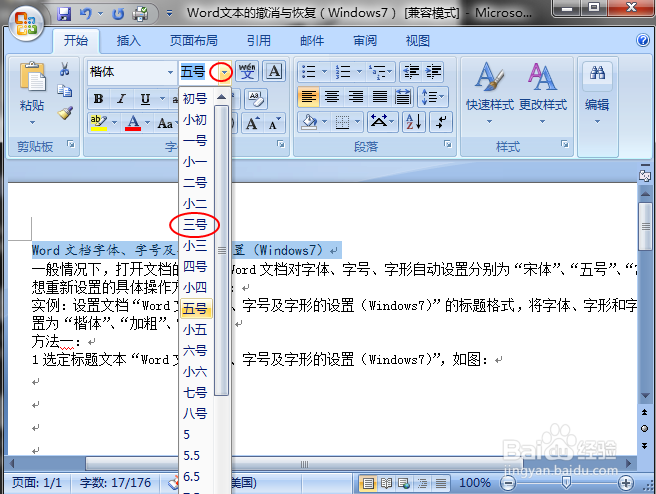Choose 八号 in the font size list
656x494 pixels.
[195, 414]
